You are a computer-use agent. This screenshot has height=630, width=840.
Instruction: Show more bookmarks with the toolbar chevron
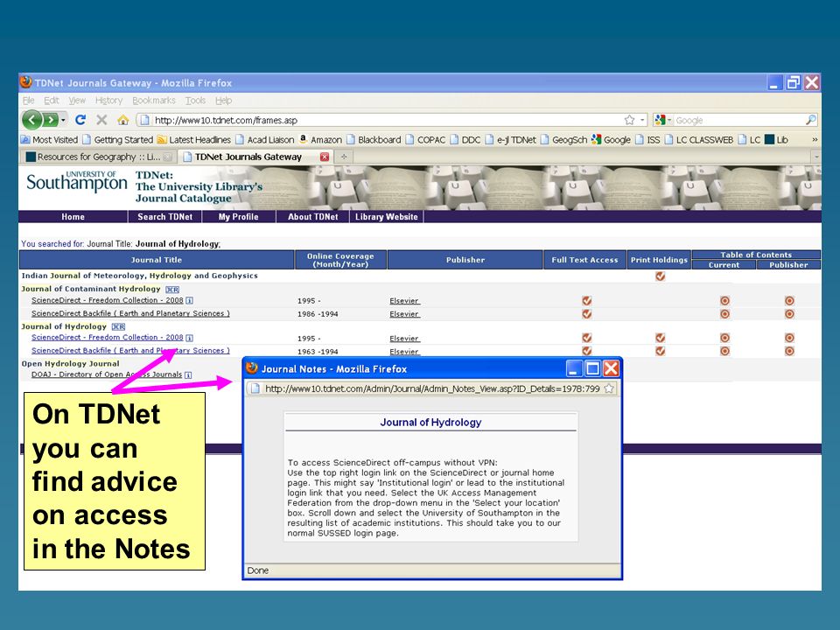tap(815, 140)
